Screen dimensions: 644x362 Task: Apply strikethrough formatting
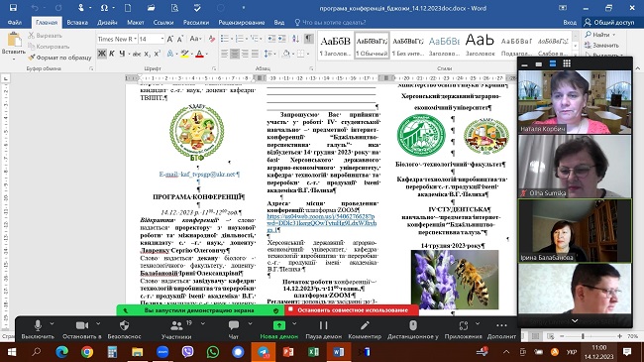click(x=137, y=54)
